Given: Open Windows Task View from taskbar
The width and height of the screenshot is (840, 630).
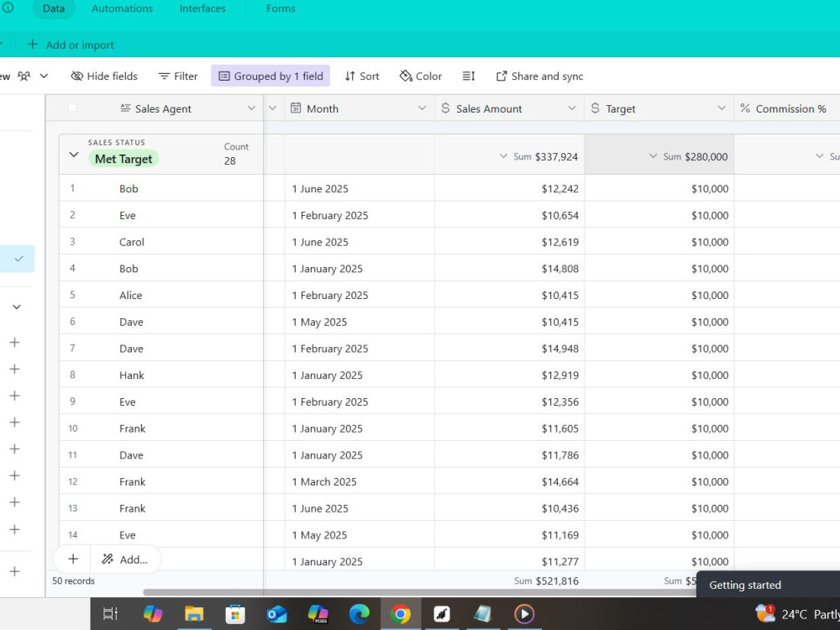Looking at the screenshot, I should pos(110,614).
